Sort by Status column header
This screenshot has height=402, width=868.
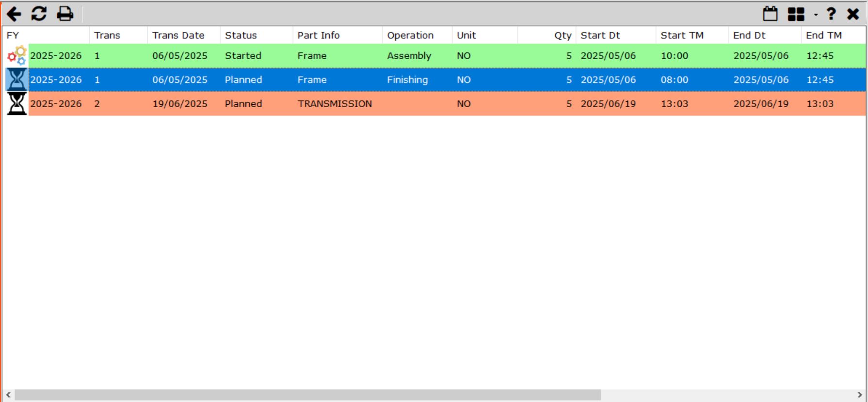click(241, 35)
